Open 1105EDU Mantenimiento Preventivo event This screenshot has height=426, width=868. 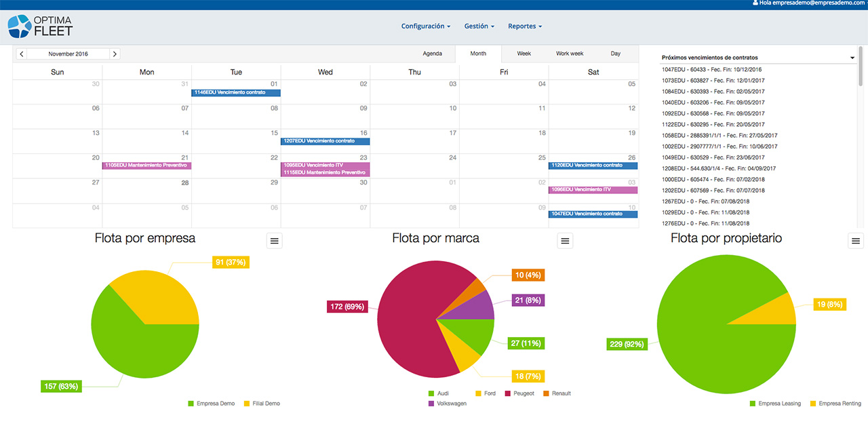146,166
